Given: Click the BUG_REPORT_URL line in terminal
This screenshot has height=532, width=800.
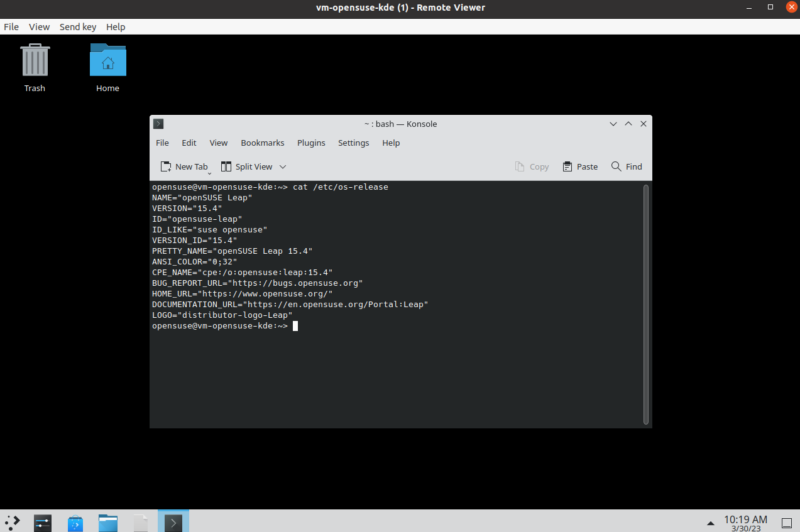Looking at the screenshot, I should coord(257,283).
